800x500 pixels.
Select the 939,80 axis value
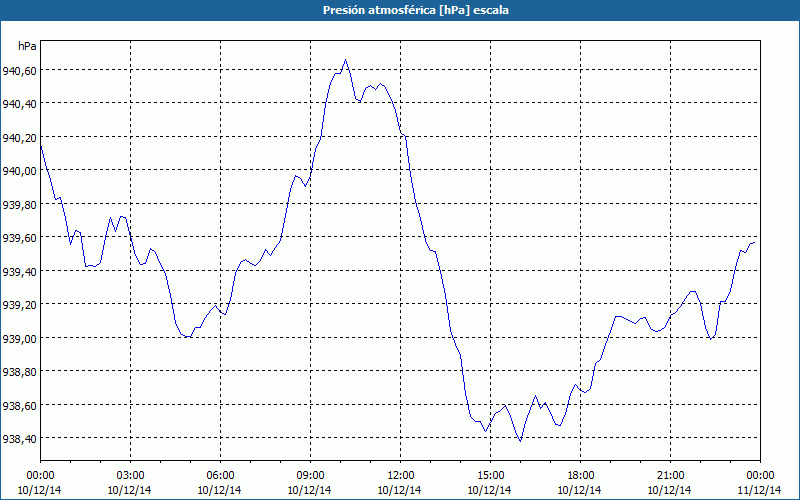pyautogui.click(x=19, y=205)
